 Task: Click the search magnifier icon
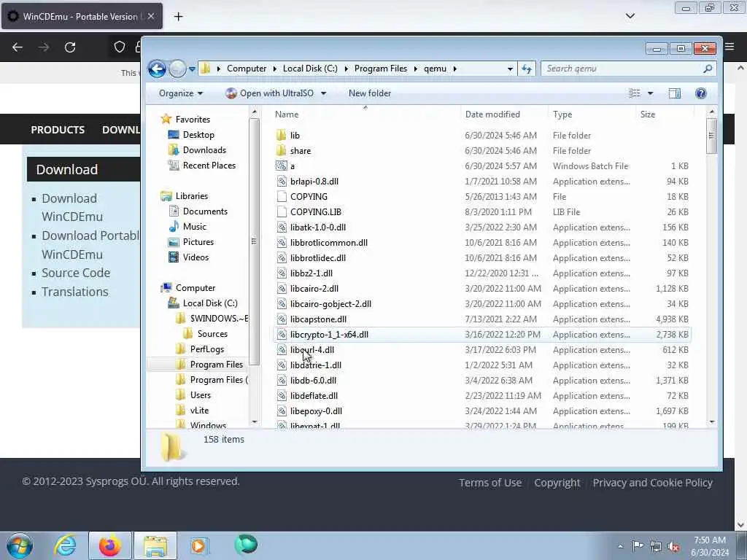(x=708, y=69)
